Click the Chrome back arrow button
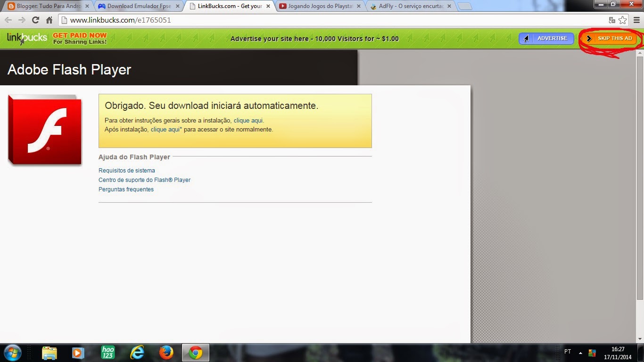The height and width of the screenshot is (362, 644). tap(8, 20)
